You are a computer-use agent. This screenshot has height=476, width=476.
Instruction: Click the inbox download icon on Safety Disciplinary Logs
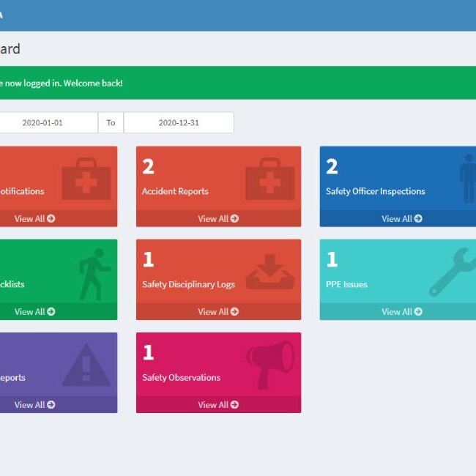point(269,272)
